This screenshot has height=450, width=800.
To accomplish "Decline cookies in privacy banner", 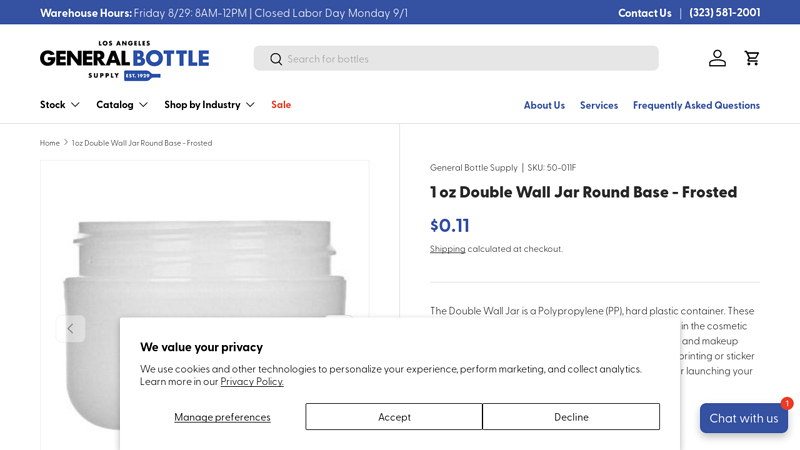I will 571,417.
